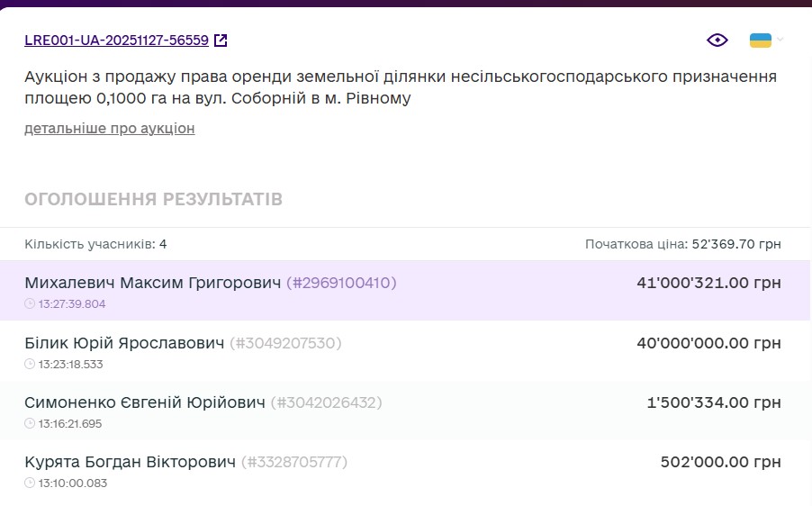Click participant ID #3049207530
Image resolution: width=812 pixels, height=506 pixels.
tap(286, 343)
